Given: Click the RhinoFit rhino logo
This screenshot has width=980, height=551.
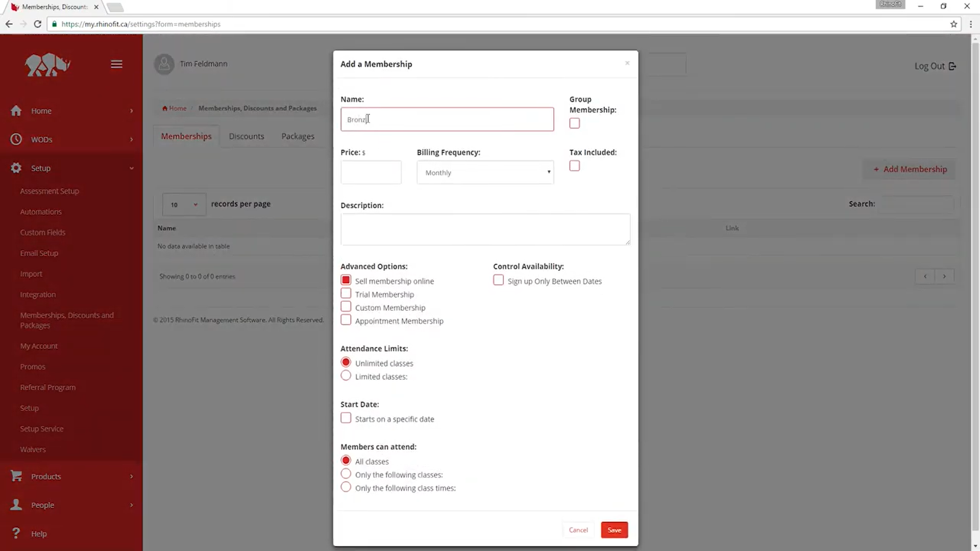Looking at the screenshot, I should pyautogui.click(x=47, y=65).
